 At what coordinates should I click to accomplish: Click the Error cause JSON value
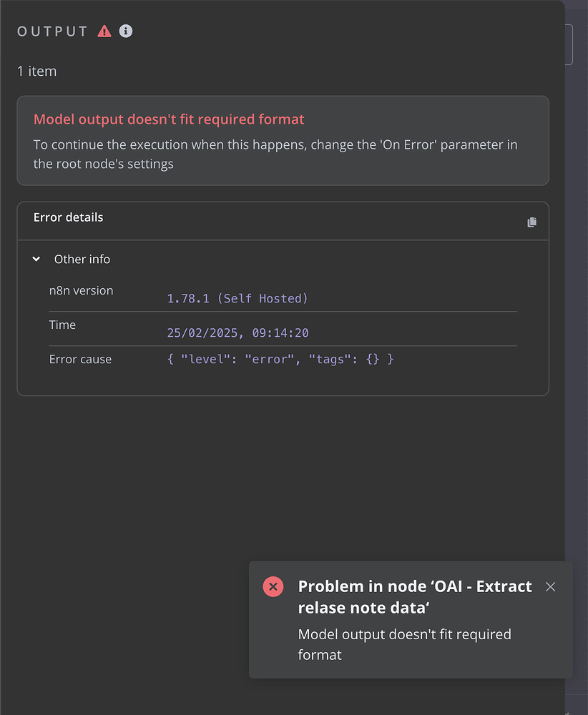pos(280,359)
